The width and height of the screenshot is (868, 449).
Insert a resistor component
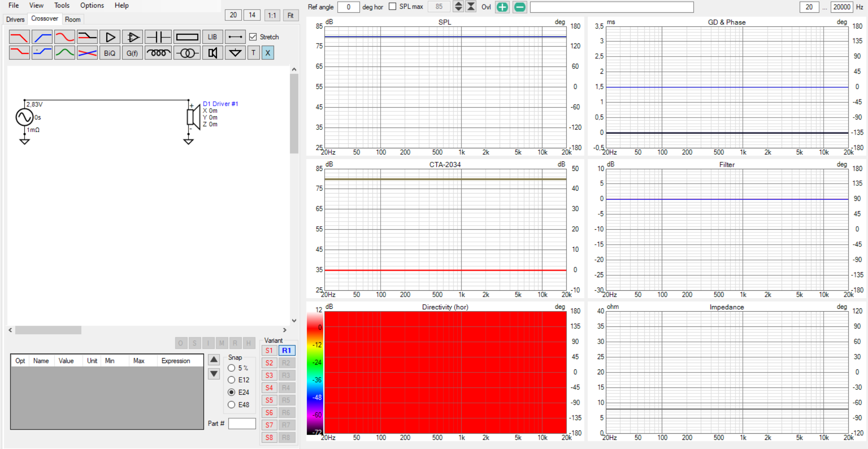click(x=187, y=37)
